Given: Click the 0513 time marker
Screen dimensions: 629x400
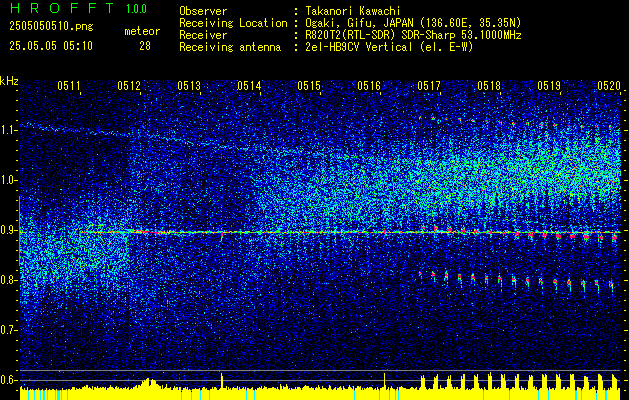Looking at the screenshot, I should [x=189, y=85].
